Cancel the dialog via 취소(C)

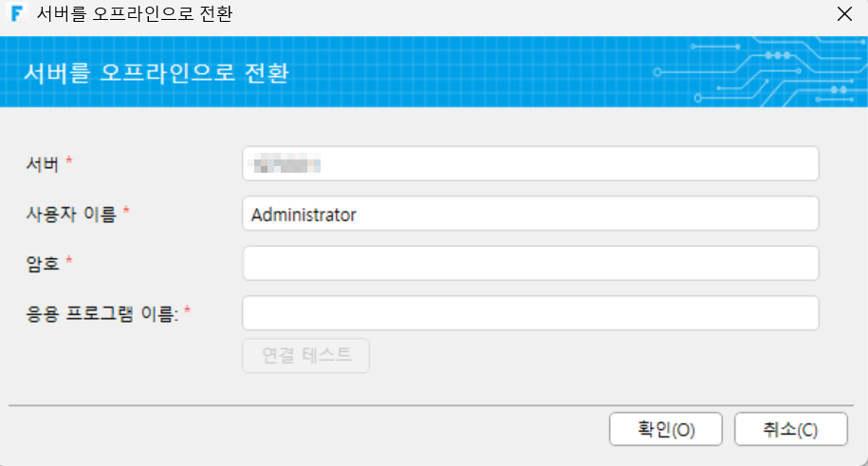coord(790,429)
